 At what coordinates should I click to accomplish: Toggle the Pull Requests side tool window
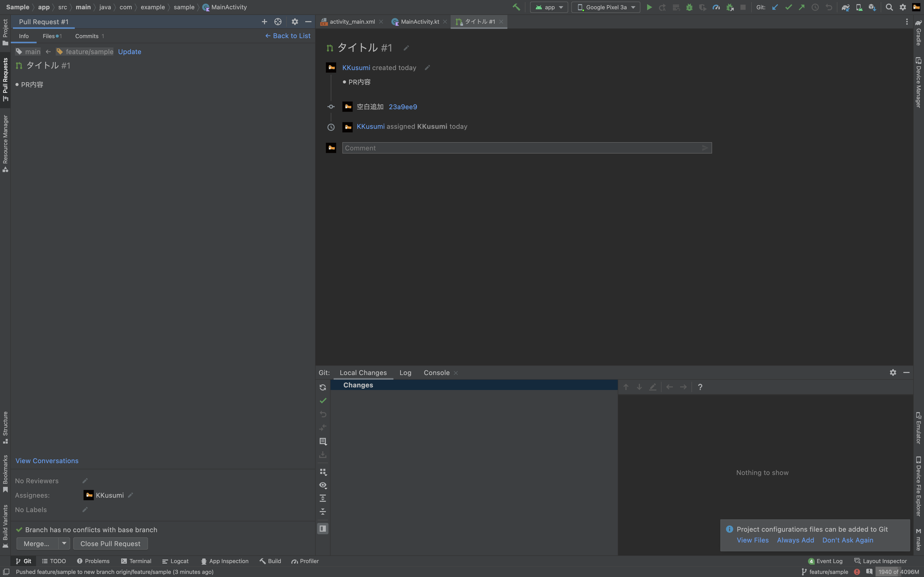[x=5, y=79]
